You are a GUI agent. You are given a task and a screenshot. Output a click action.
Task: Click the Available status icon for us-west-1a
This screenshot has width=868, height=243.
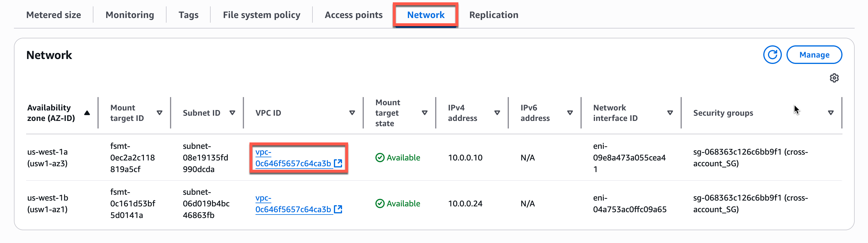pos(380,157)
